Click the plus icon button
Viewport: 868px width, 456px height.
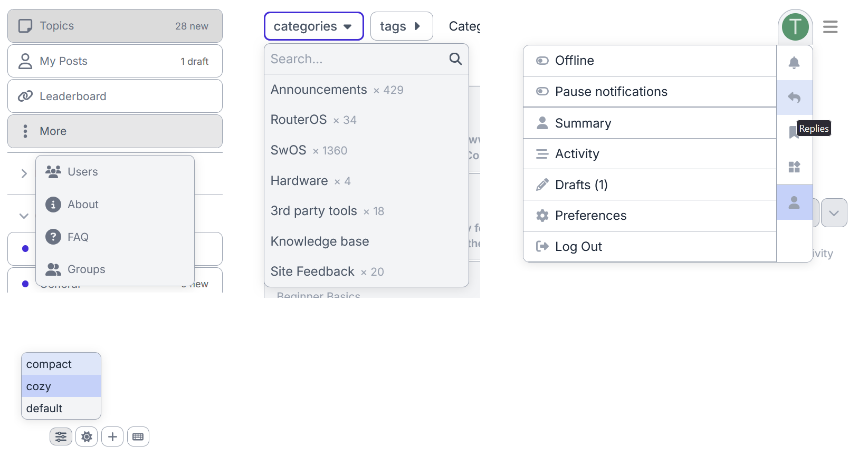[112, 436]
